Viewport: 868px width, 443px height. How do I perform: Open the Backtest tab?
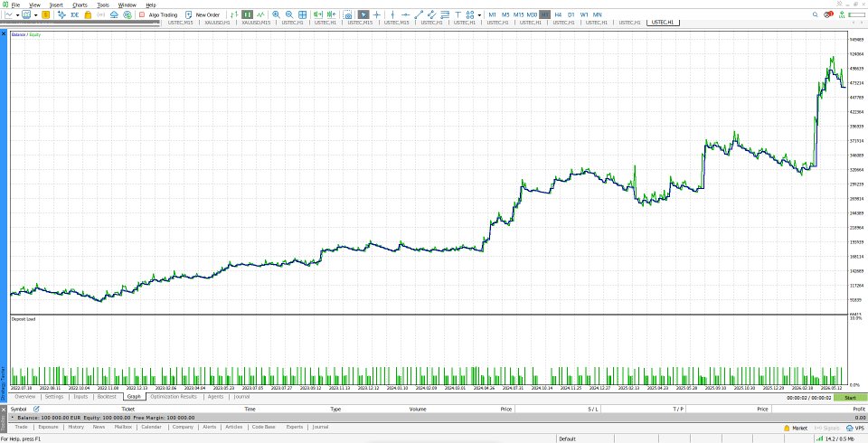[107, 397]
